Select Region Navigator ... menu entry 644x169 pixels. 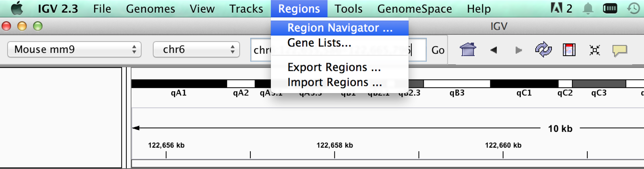click(340, 28)
